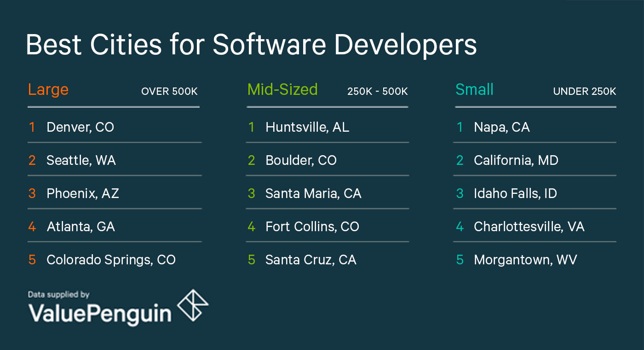Viewport: 644px width, 350px height.
Task: Click 'Charlottesville, VA' entry
Action: pyautogui.click(x=529, y=227)
